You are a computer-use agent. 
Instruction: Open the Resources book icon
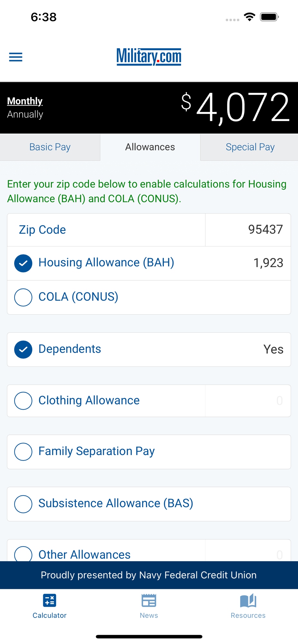click(x=248, y=601)
